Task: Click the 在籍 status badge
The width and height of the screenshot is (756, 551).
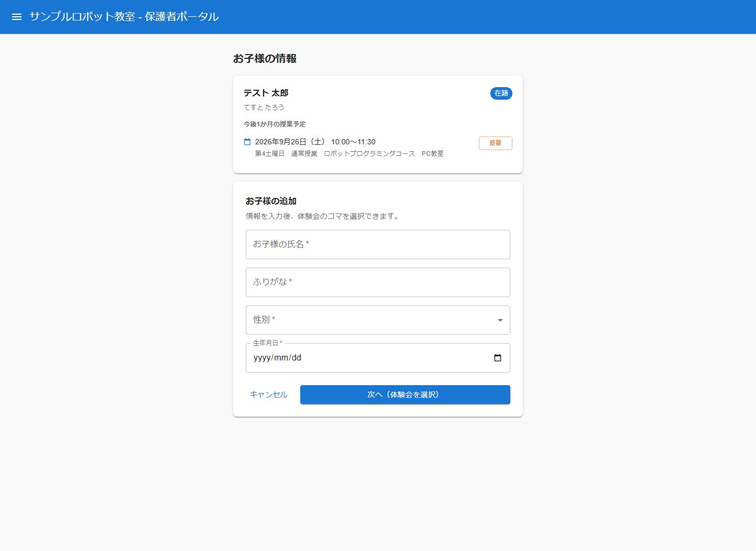Action: tap(501, 93)
